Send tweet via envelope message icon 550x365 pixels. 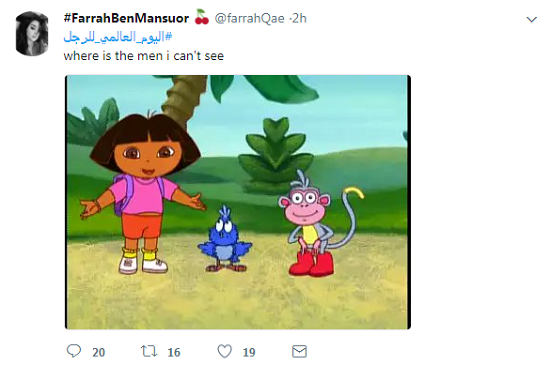(299, 351)
